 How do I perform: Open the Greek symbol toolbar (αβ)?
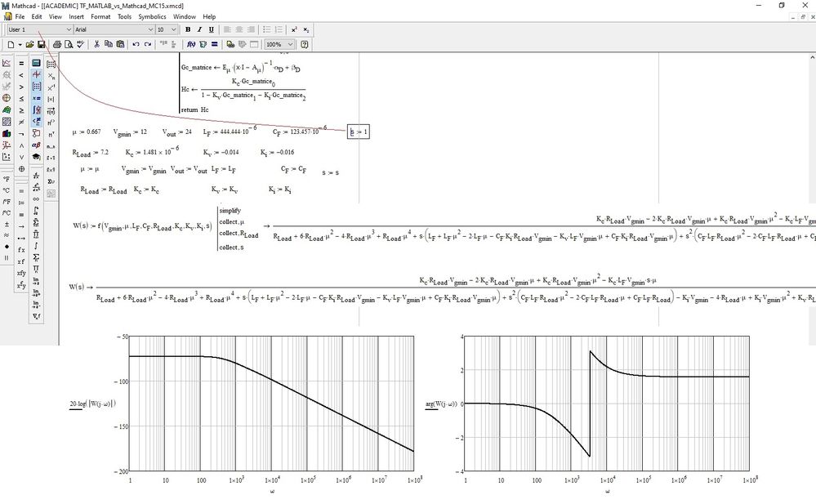tap(36, 145)
